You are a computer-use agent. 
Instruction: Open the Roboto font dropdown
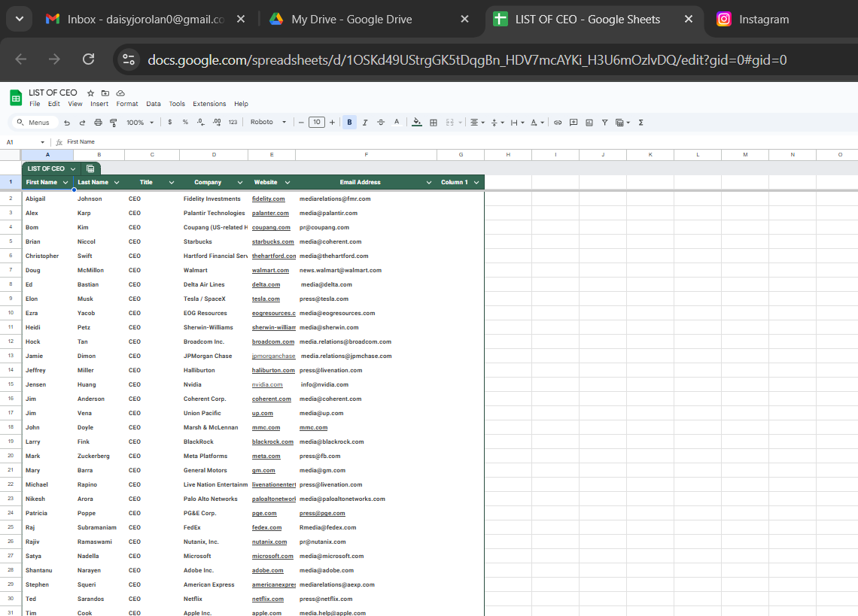(268, 122)
